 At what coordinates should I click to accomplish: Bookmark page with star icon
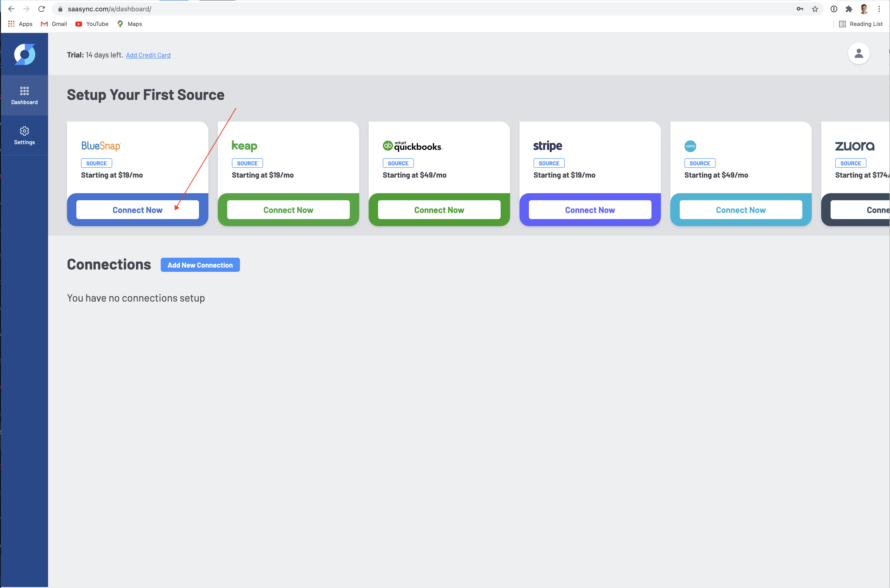coord(815,9)
